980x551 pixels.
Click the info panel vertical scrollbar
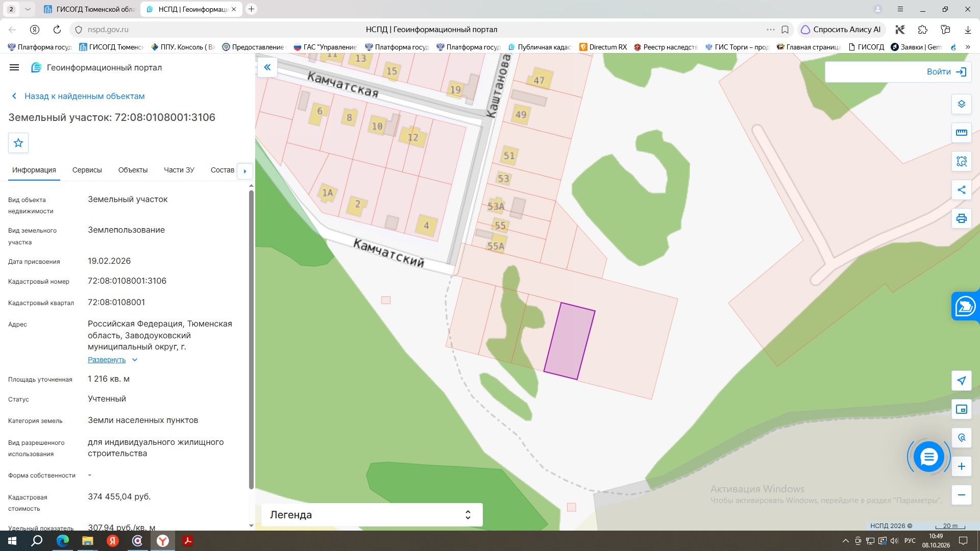coord(251,339)
